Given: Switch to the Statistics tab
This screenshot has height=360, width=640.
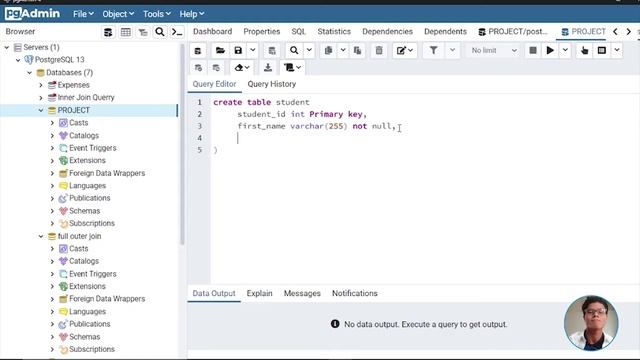Looking at the screenshot, I should tap(334, 31).
